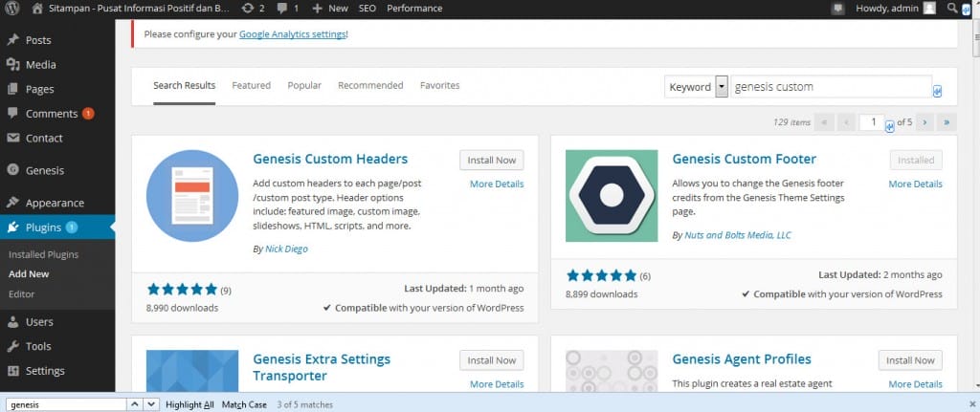This screenshot has width=980, height=412.
Task: Click the search magnifier in admin bar
Action: pyautogui.click(x=952, y=8)
